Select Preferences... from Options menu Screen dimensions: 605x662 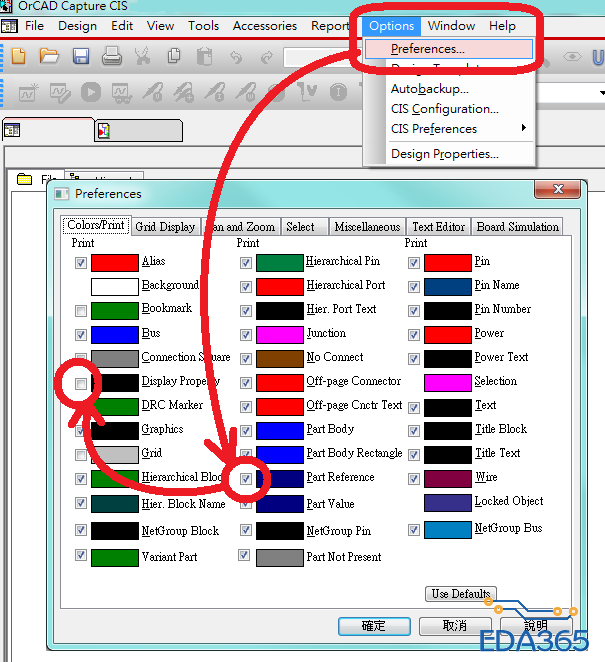coord(449,49)
